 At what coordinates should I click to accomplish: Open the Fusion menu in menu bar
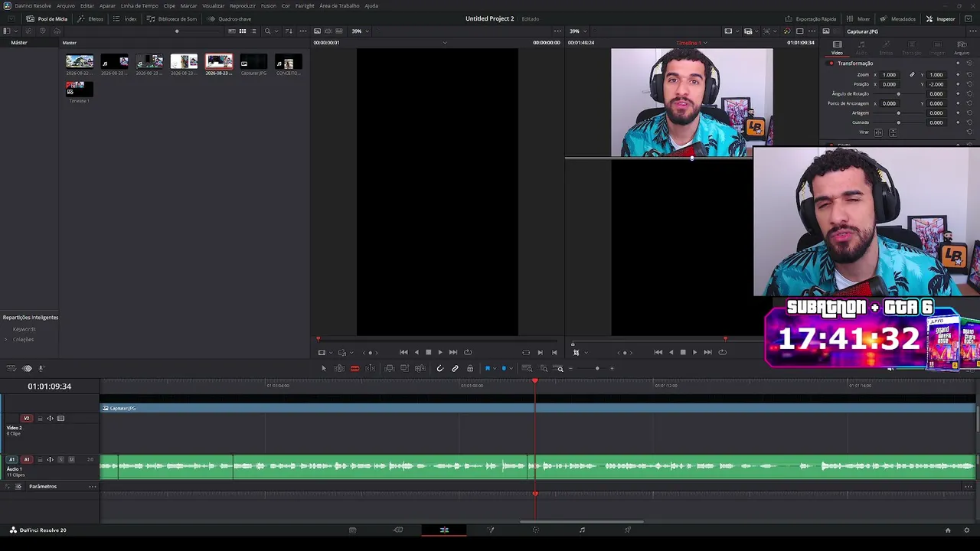269,5
